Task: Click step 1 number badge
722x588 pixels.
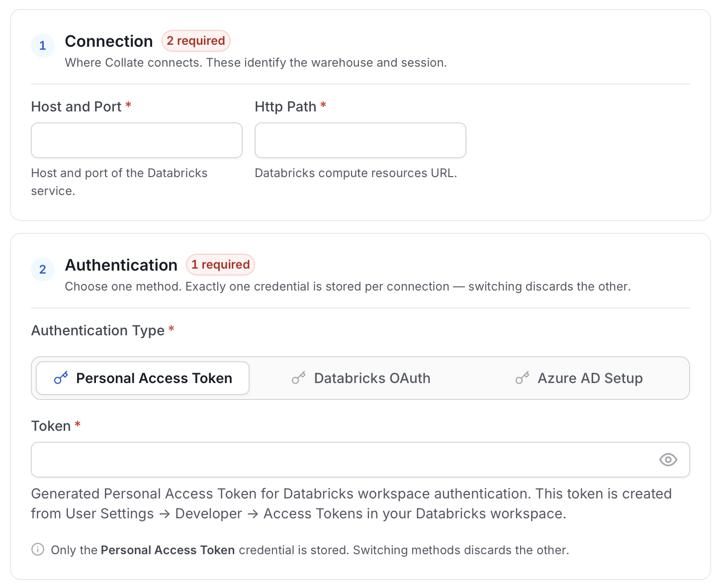Action: 43,46
